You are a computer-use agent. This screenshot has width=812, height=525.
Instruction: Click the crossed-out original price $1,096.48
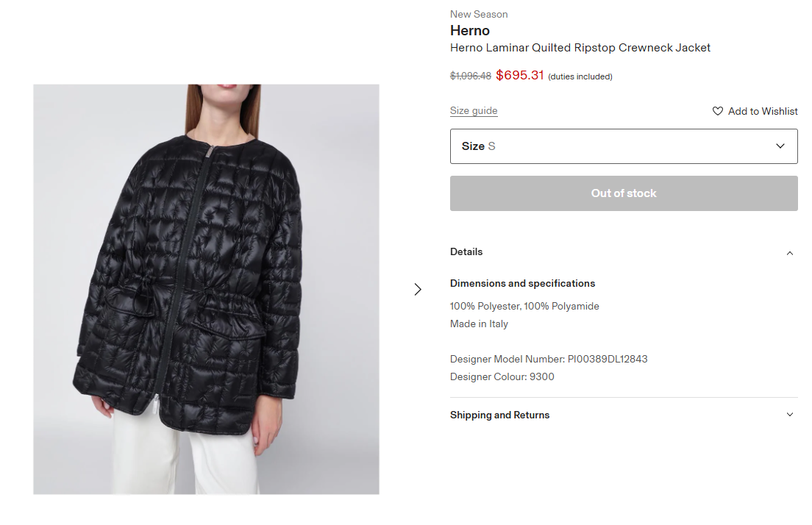click(470, 76)
